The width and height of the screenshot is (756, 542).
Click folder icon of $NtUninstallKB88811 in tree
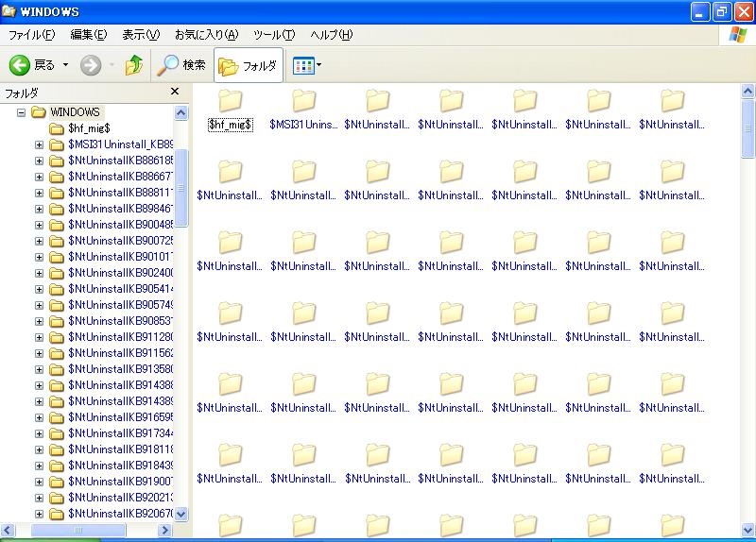coord(57,194)
